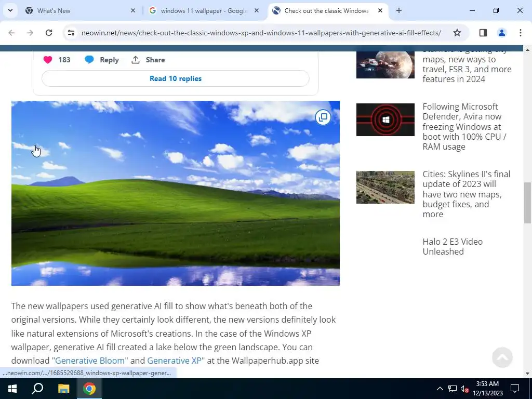Click the Share upload arrow icon
This screenshot has height=399, width=532.
tap(136, 60)
